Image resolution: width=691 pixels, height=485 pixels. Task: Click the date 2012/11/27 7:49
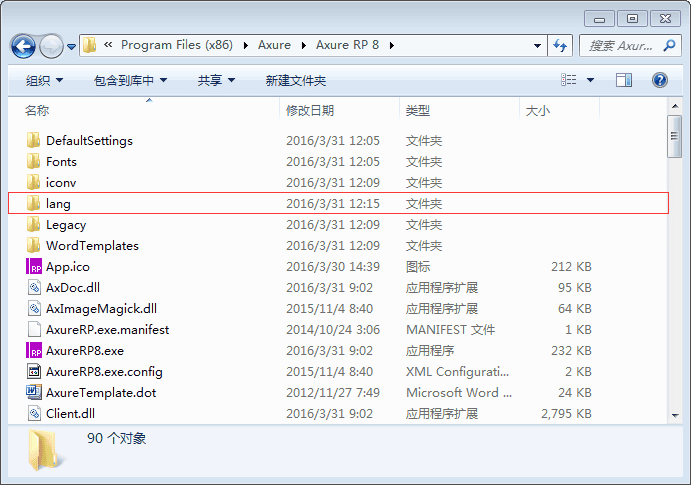[x=333, y=392]
